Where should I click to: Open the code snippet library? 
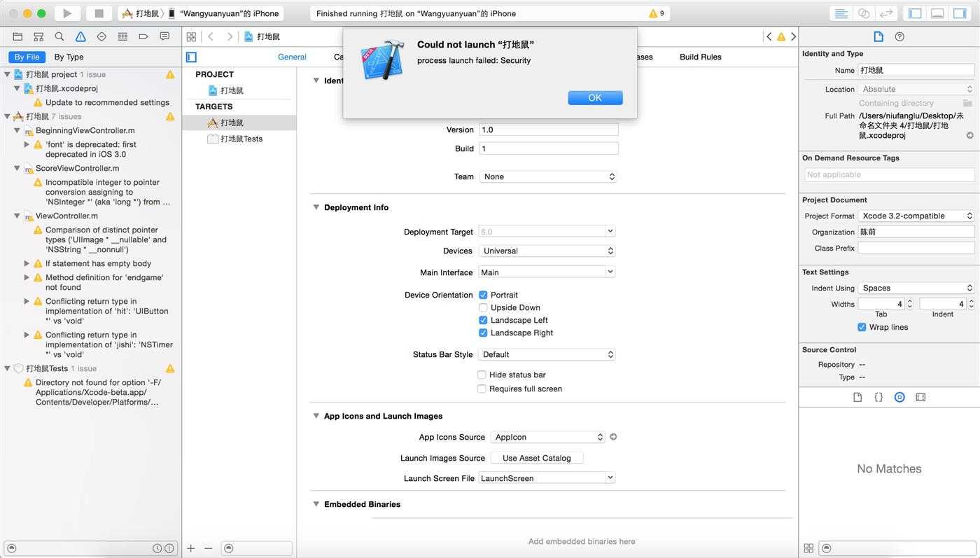coord(878,397)
